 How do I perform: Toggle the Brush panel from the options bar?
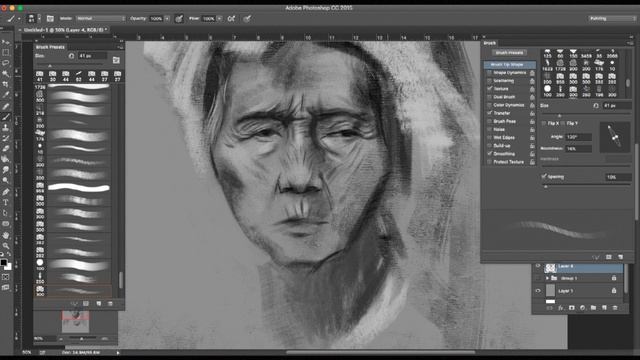(50, 18)
